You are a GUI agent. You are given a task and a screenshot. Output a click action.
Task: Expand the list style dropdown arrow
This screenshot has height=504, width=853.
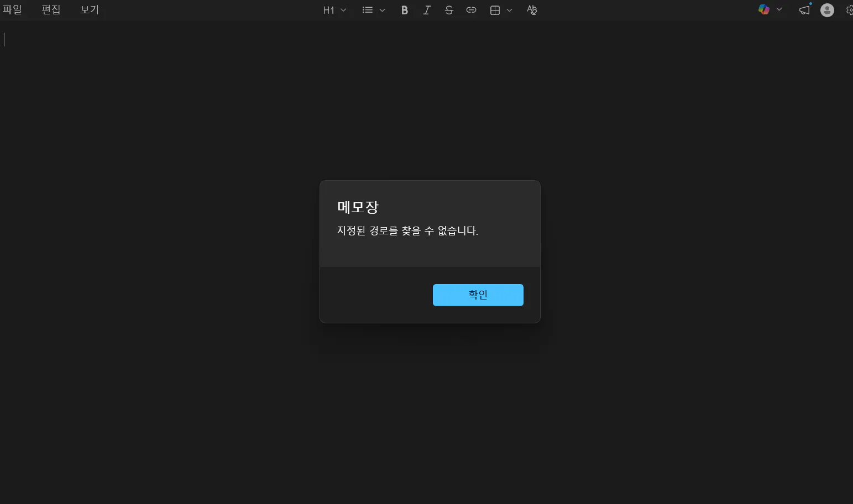pyautogui.click(x=382, y=10)
